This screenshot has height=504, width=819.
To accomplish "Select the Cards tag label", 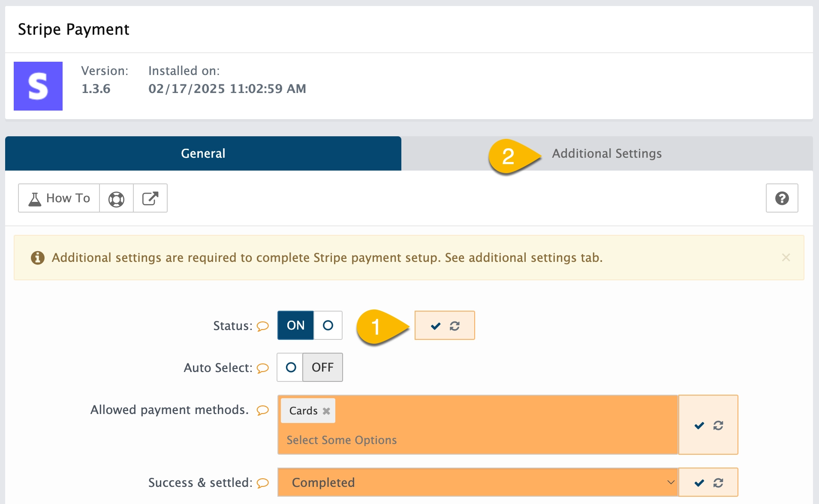I will [303, 411].
